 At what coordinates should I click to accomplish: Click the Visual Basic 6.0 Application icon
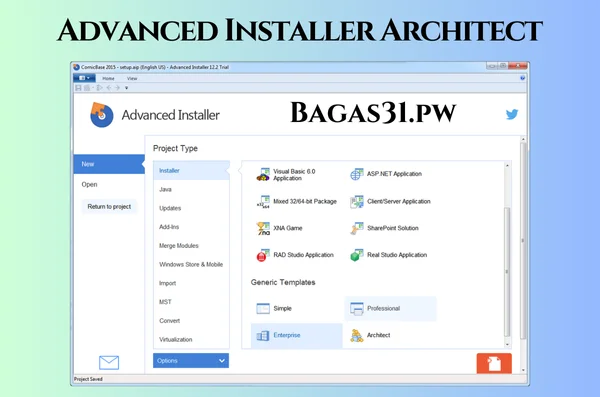tap(263, 175)
